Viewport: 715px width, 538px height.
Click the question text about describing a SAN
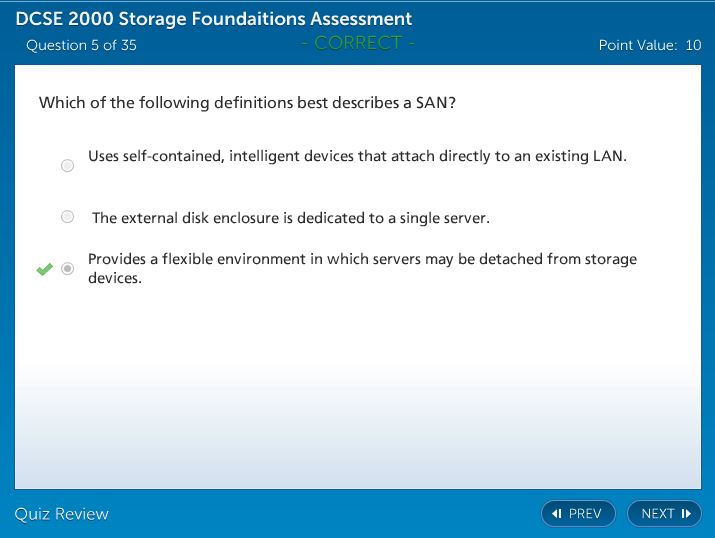point(247,103)
